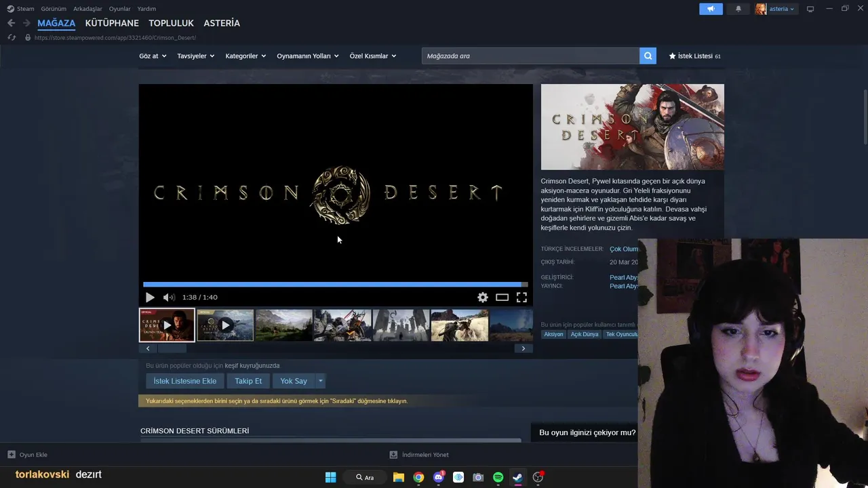Click the trailer video progress bar

click(x=336, y=284)
